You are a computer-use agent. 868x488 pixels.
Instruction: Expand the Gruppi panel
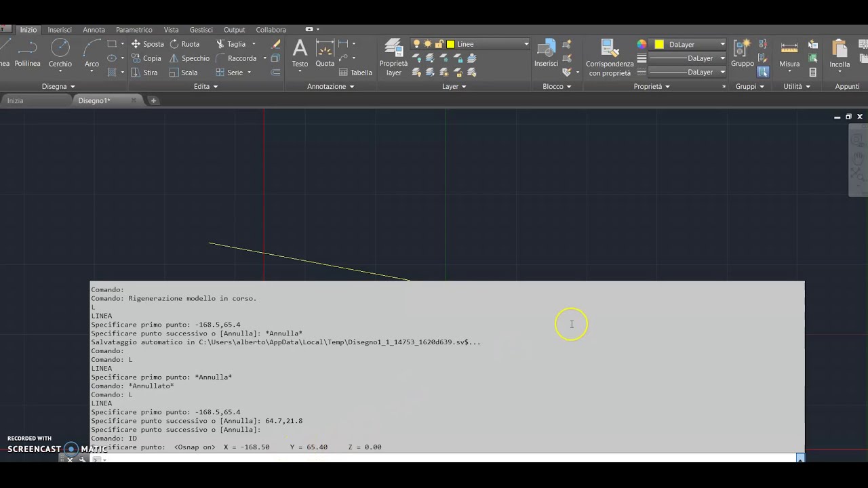[750, 86]
